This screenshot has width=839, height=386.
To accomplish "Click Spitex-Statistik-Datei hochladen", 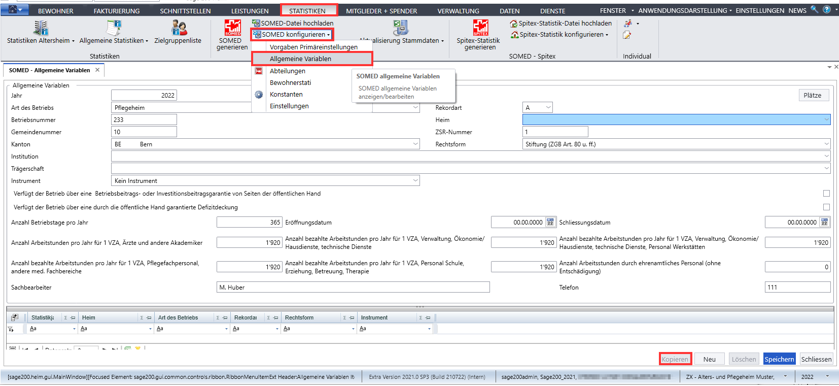I will [x=561, y=24].
